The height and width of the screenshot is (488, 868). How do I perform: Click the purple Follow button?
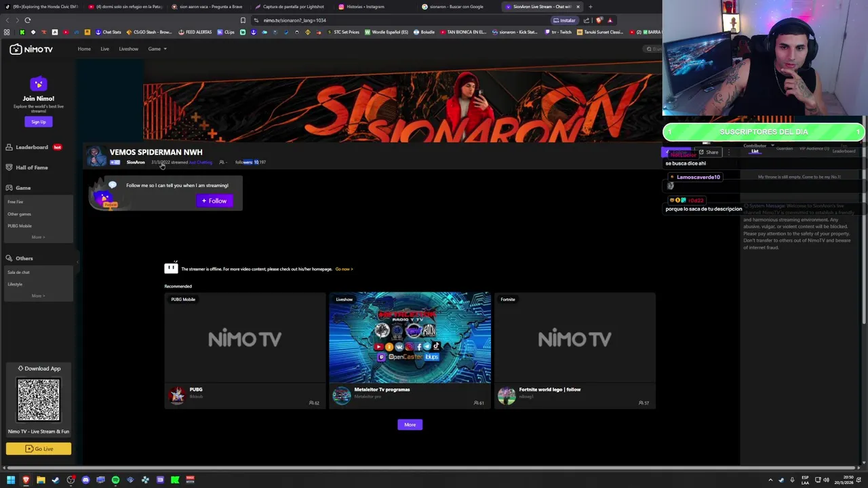click(214, 201)
